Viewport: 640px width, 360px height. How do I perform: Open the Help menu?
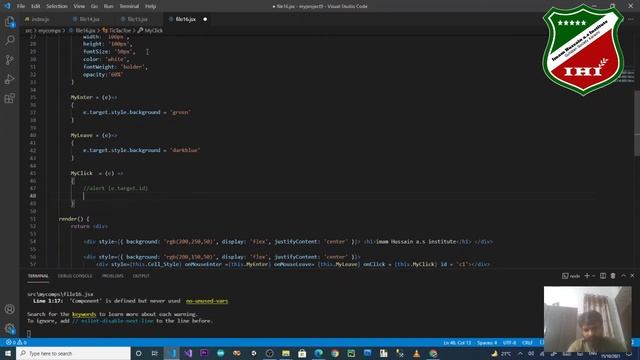(151, 6)
